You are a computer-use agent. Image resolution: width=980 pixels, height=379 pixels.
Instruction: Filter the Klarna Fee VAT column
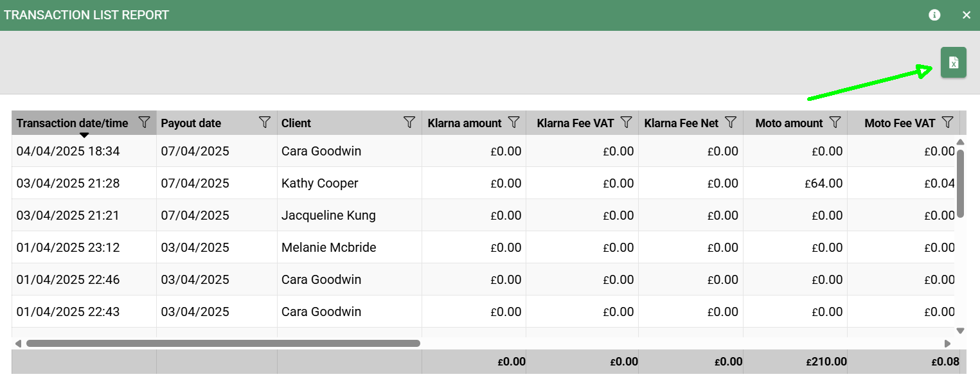click(627, 122)
